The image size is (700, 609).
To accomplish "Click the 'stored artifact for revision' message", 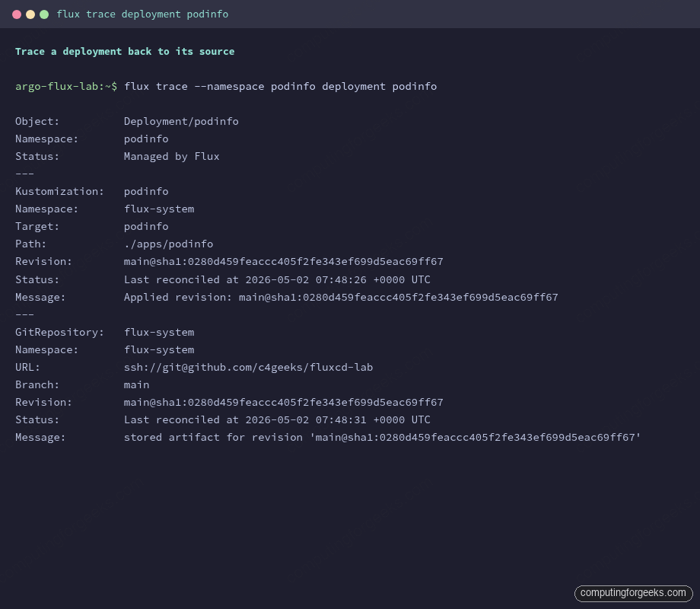I will click(x=382, y=437).
